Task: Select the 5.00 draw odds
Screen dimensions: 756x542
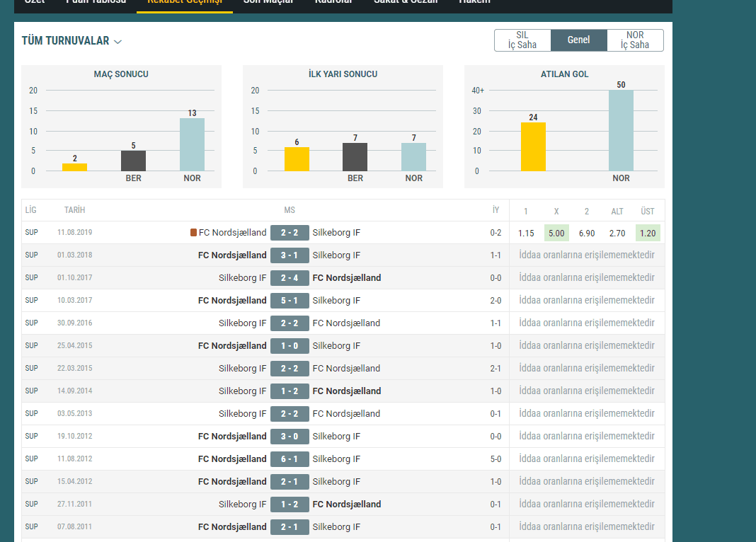Action: coord(556,233)
